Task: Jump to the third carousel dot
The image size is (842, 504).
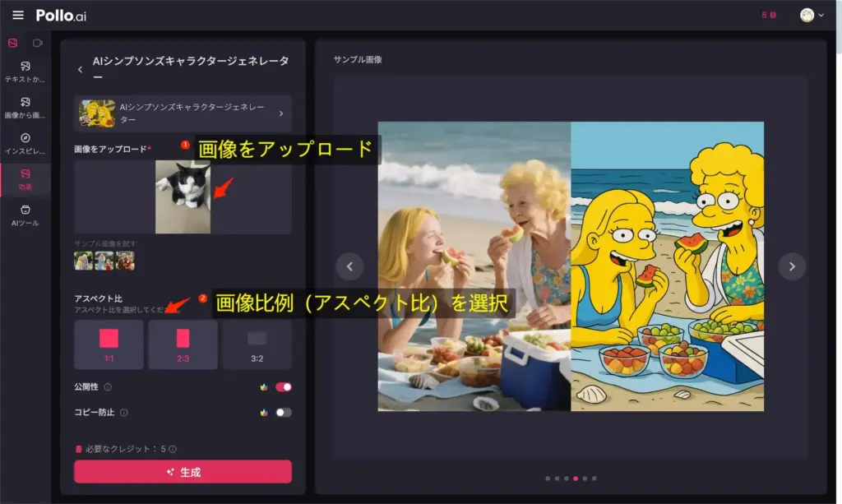Action: [x=566, y=479]
